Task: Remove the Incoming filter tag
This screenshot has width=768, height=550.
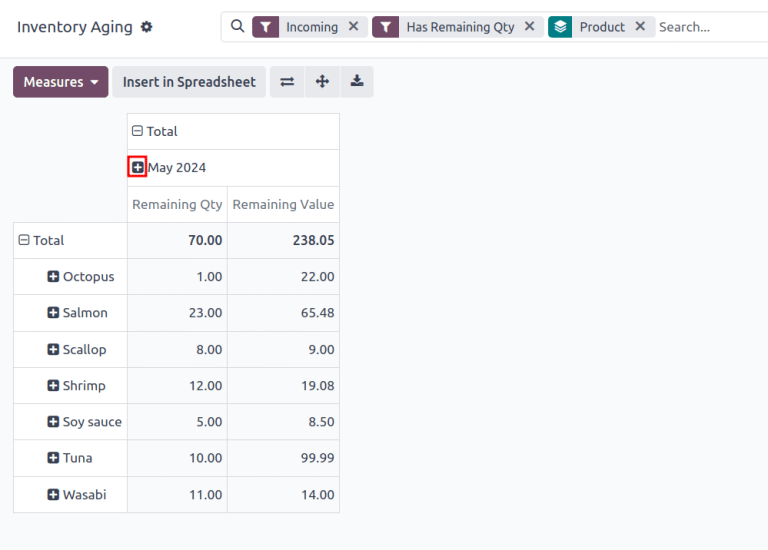Action: (x=353, y=27)
